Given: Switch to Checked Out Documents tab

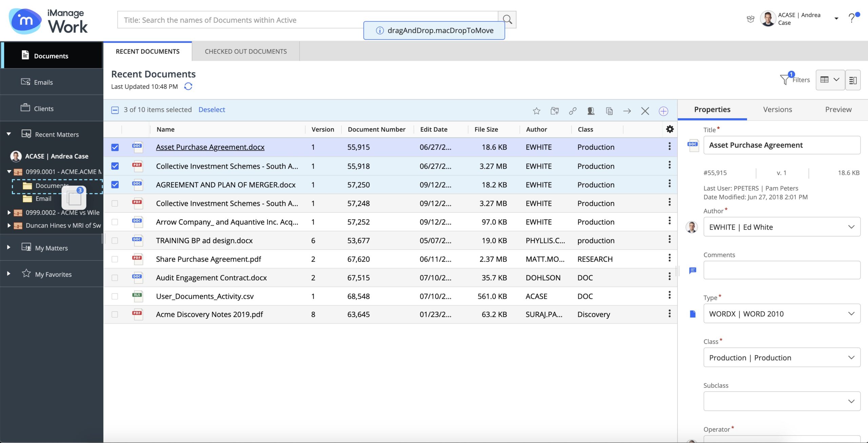Looking at the screenshot, I should click(x=245, y=51).
